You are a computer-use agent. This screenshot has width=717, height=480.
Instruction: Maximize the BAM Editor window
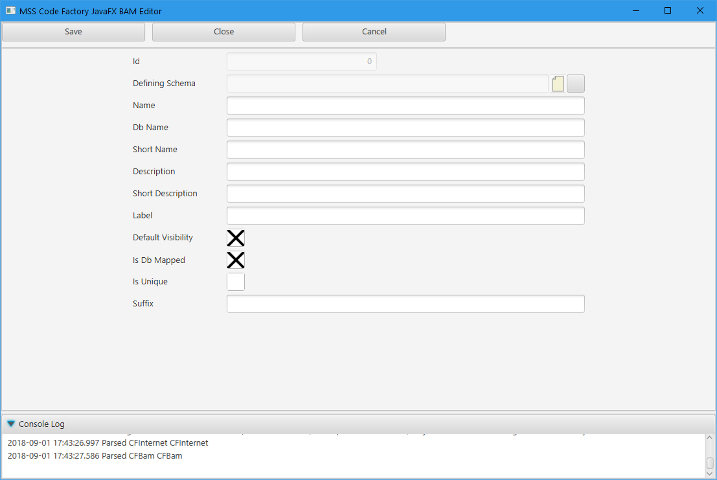(667, 10)
